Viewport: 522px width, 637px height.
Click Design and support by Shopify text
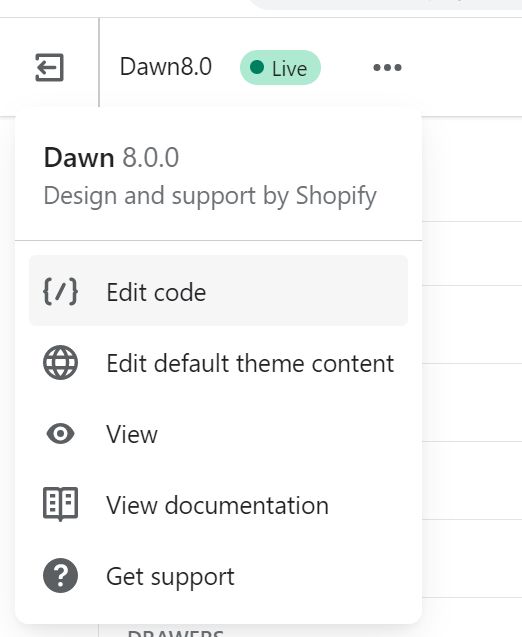pos(210,197)
